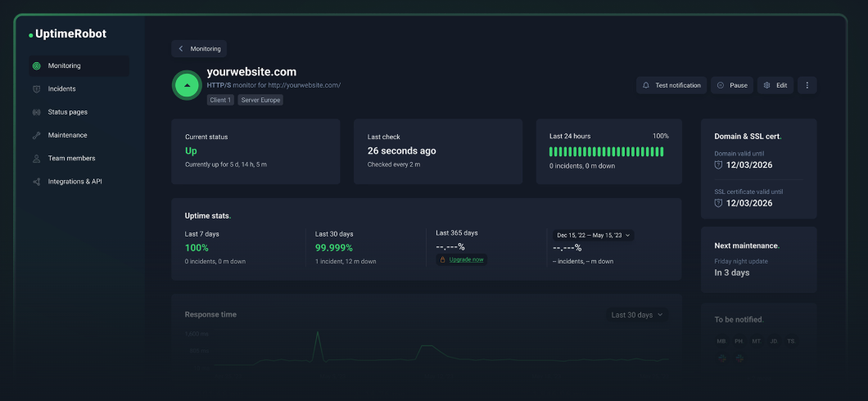Image resolution: width=868 pixels, height=401 pixels.
Task: Click the Last 24 hours uptime bar
Action: 606,151
